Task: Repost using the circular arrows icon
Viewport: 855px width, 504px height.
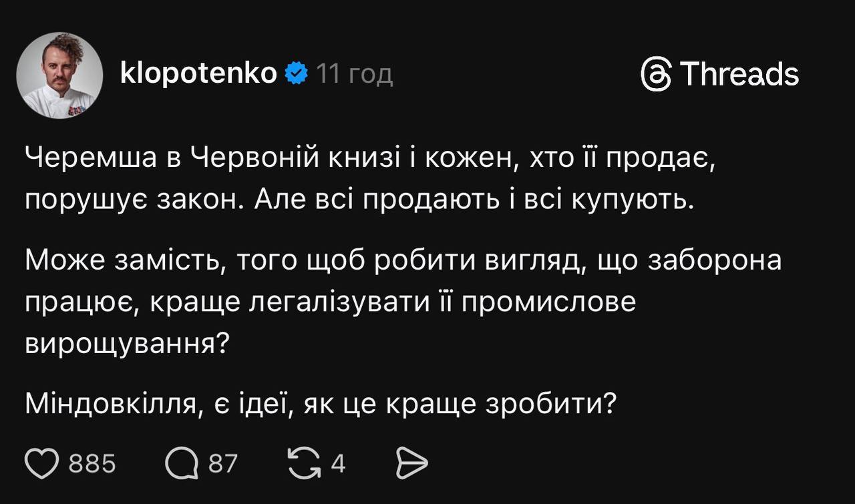Action: (x=303, y=462)
